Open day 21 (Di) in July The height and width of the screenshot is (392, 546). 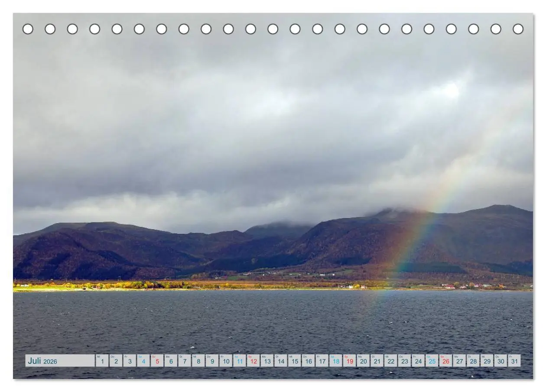(377, 360)
